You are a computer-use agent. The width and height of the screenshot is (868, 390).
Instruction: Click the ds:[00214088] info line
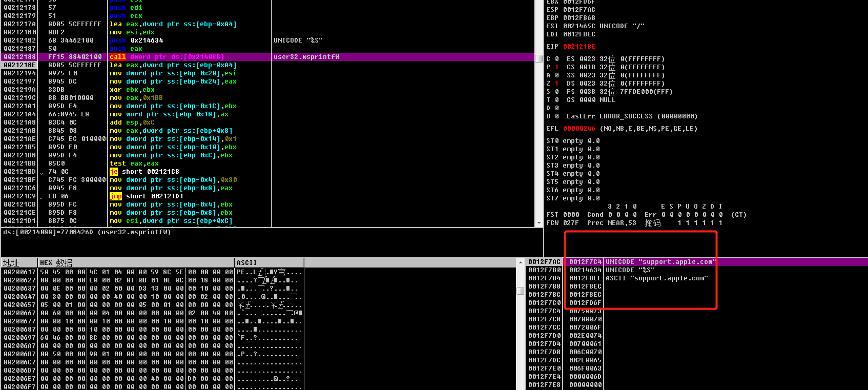tap(87, 232)
